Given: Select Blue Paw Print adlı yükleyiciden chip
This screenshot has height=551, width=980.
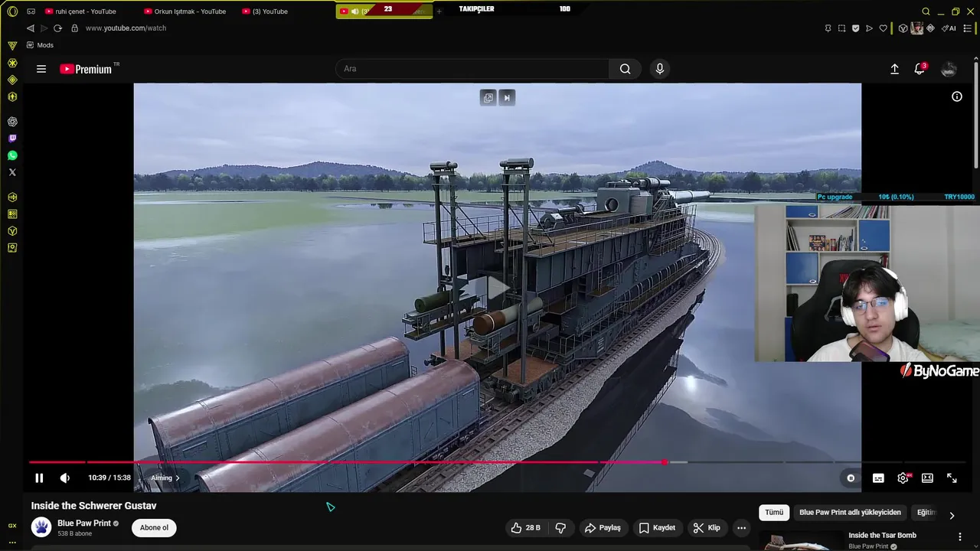Looking at the screenshot, I should point(850,512).
